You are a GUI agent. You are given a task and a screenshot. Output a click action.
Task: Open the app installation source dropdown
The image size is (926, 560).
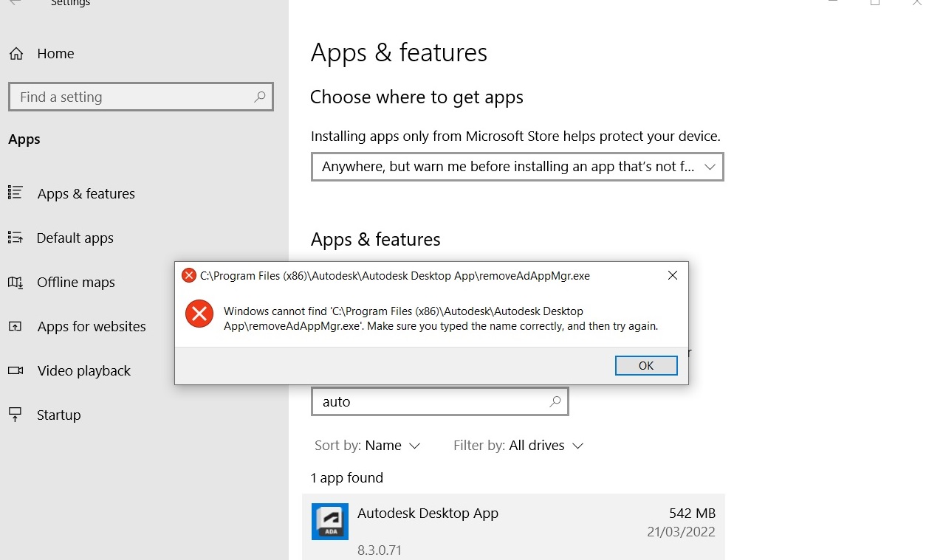coord(517,167)
